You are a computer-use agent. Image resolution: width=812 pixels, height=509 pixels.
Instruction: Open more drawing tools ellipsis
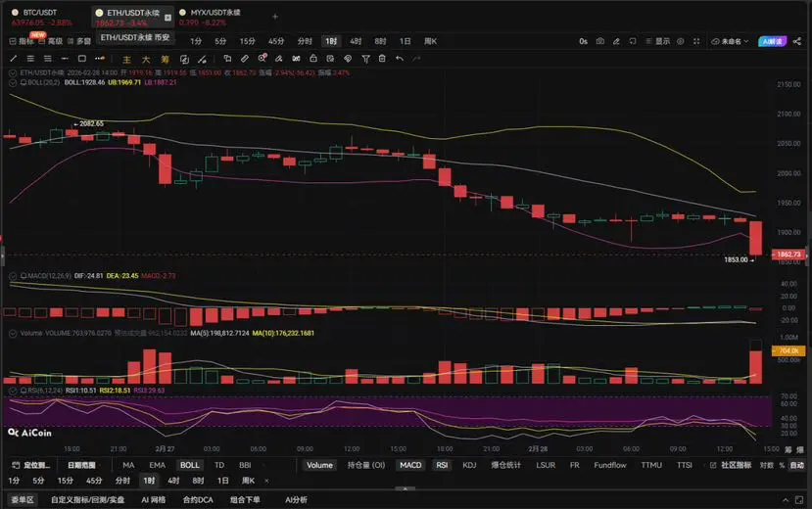pyautogui.click(x=100, y=59)
